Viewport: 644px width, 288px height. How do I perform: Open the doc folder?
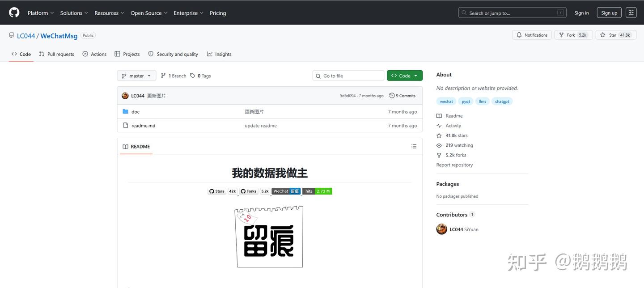click(136, 112)
